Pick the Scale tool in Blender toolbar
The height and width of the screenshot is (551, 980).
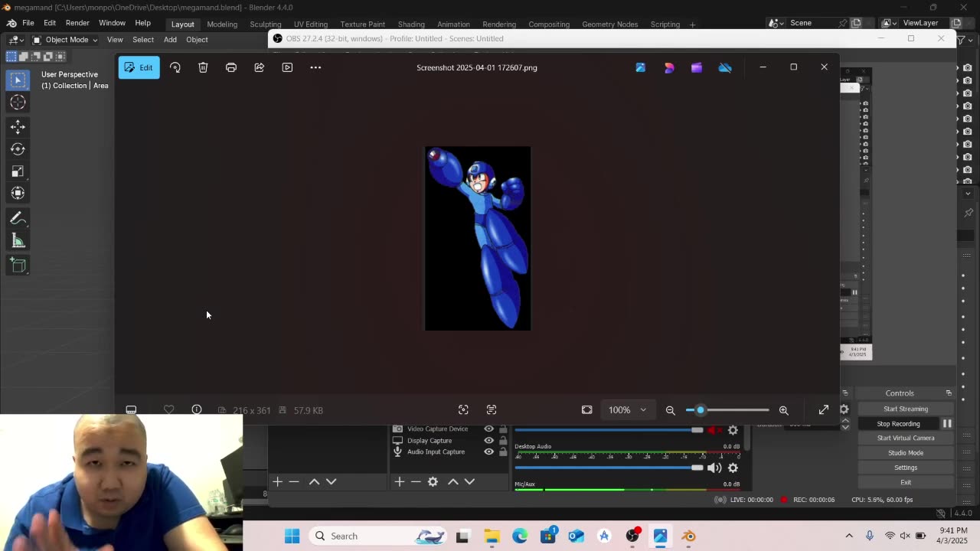pyautogui.click(x=18, y=171)
